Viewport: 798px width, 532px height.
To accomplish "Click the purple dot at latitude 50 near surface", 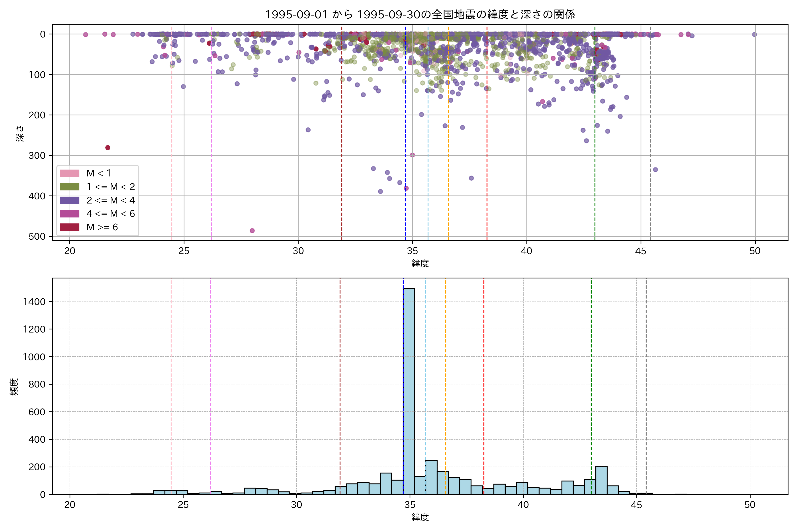I will [x=754, y=35].
